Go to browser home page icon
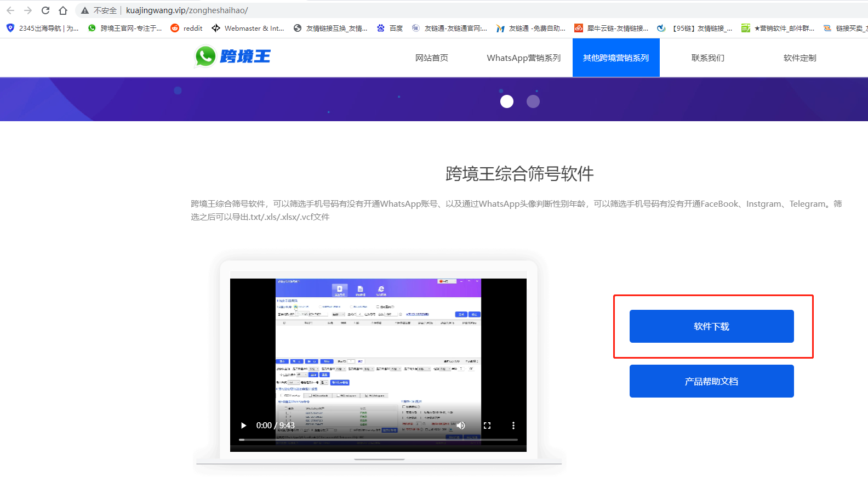Image resolution: width=868 pixels, height=482 pixels. [x=63, y=10]
